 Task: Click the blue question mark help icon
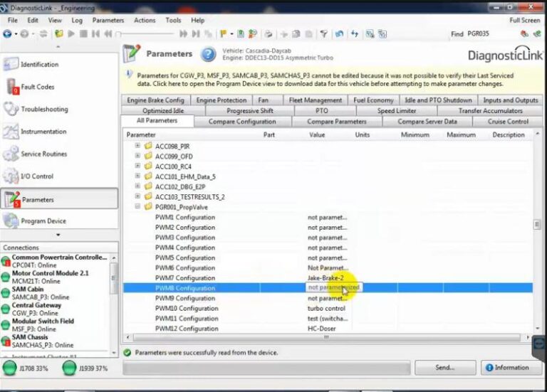tap(208, 54)
